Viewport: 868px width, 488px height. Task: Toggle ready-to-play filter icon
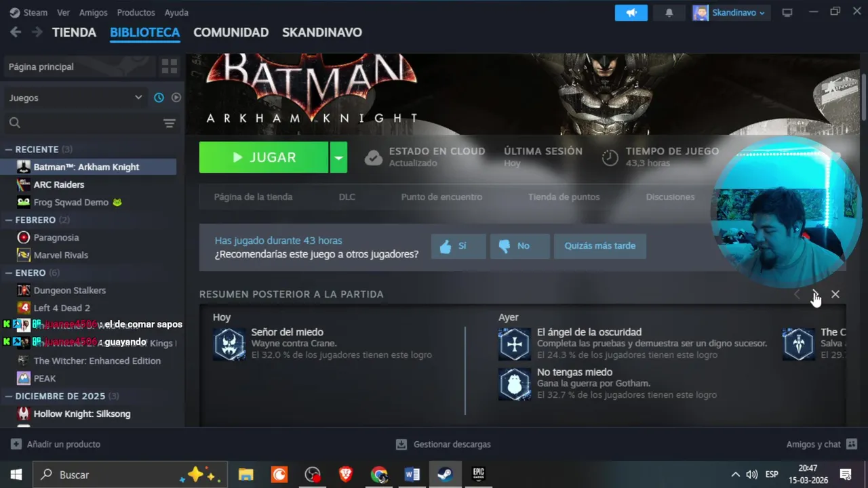(176, 98)
